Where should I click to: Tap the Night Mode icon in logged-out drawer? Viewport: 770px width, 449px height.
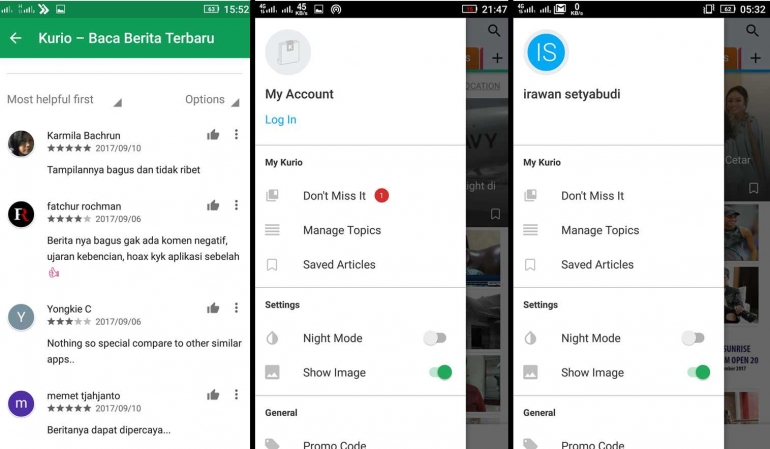[x=272, y=338]
